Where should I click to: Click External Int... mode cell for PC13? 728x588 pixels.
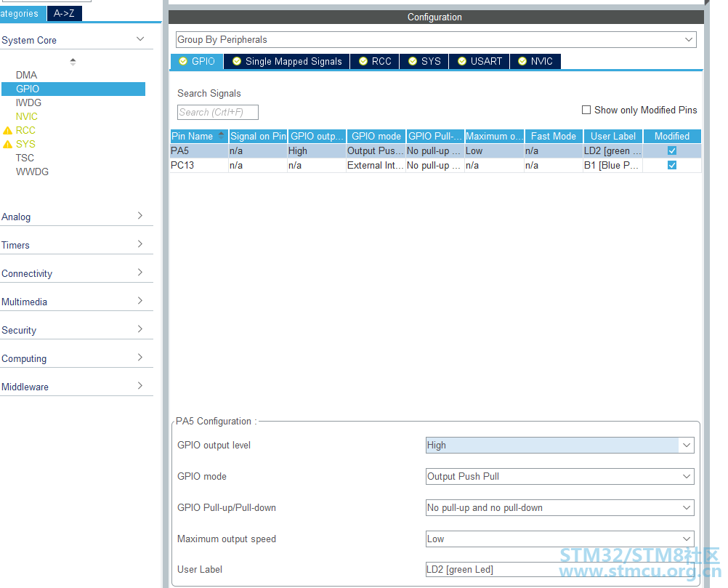coord(376,165)
